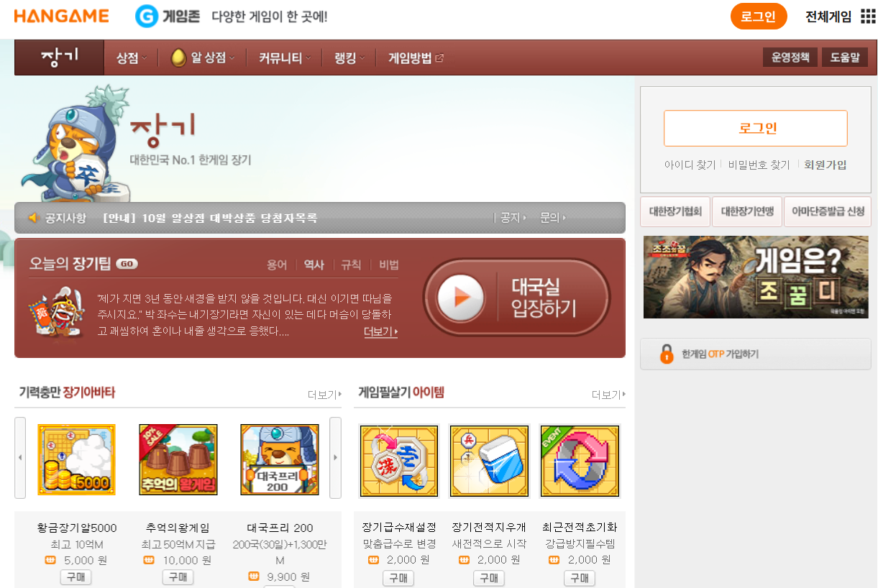Click the orange play icon for 대국실 입장하기
Screen dimensions: 878x588
point(460,297)
